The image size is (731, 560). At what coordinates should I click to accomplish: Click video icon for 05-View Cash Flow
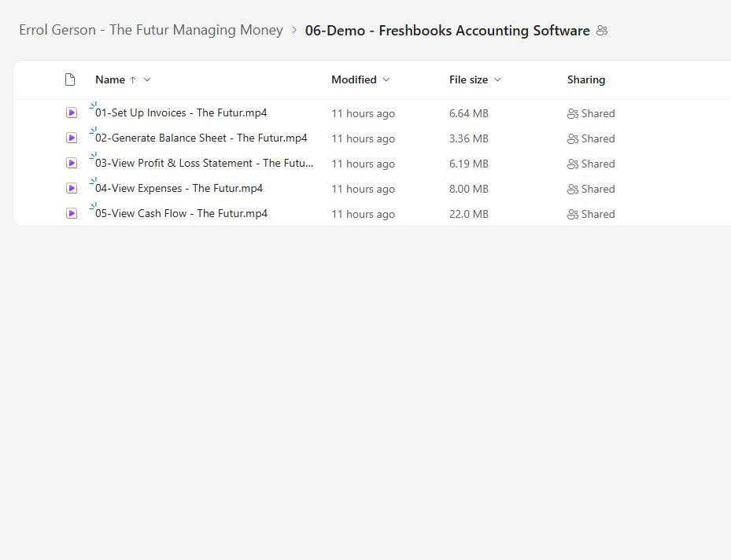[x=72, y=213]
